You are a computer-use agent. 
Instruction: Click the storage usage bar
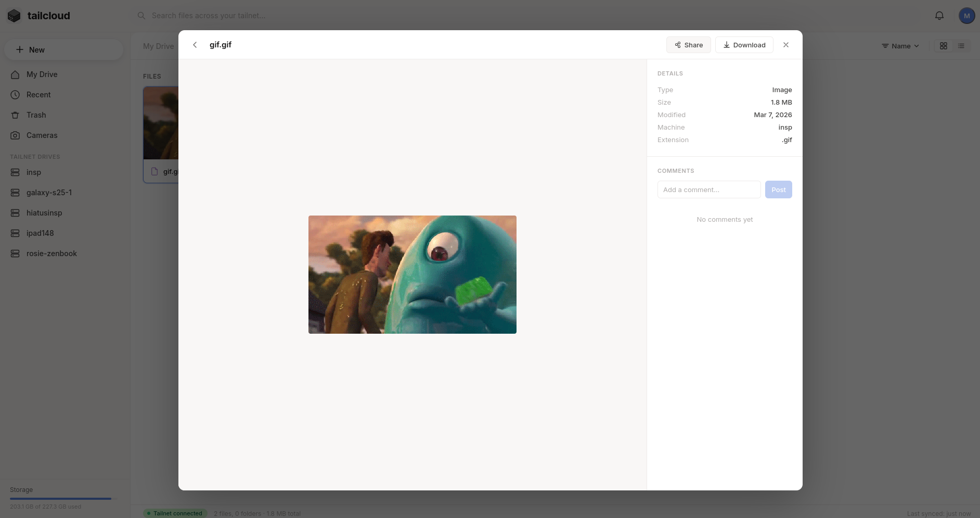(62, 499)
